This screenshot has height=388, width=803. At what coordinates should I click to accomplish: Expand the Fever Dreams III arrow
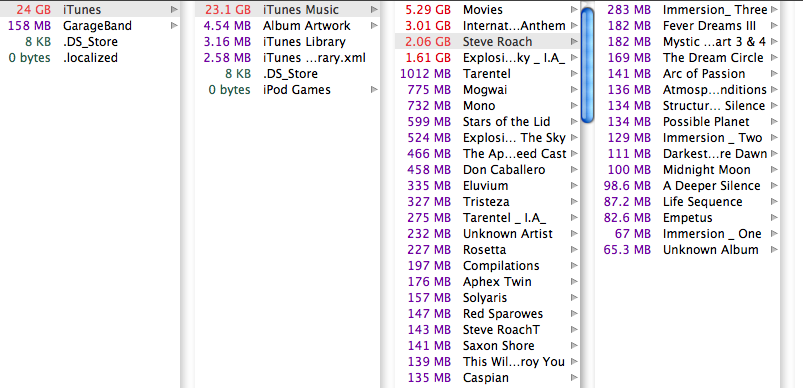774,26
